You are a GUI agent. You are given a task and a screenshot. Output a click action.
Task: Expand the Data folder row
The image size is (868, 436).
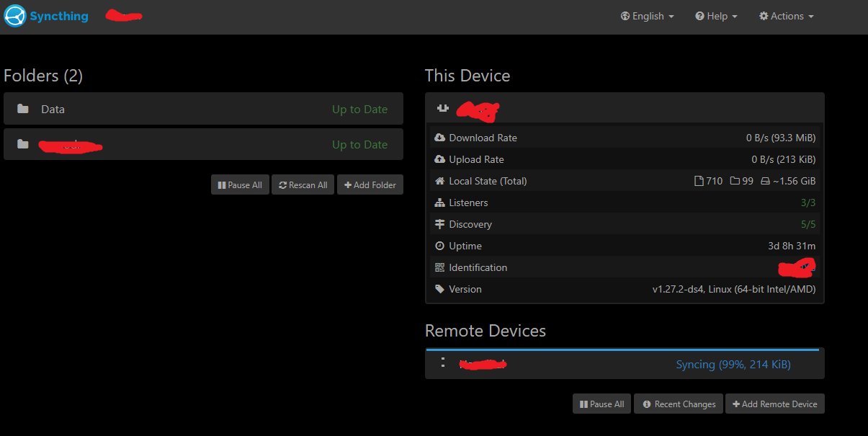(203, 109)
